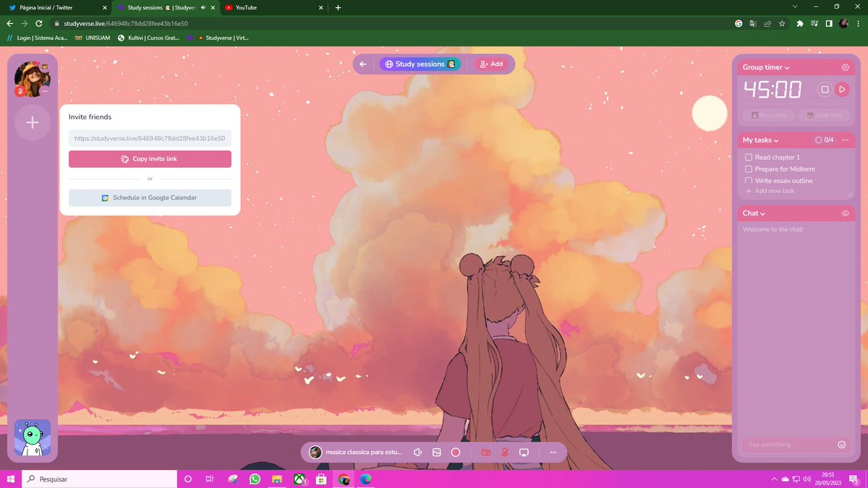Open more options in bottom control bar

coord(553,453)
